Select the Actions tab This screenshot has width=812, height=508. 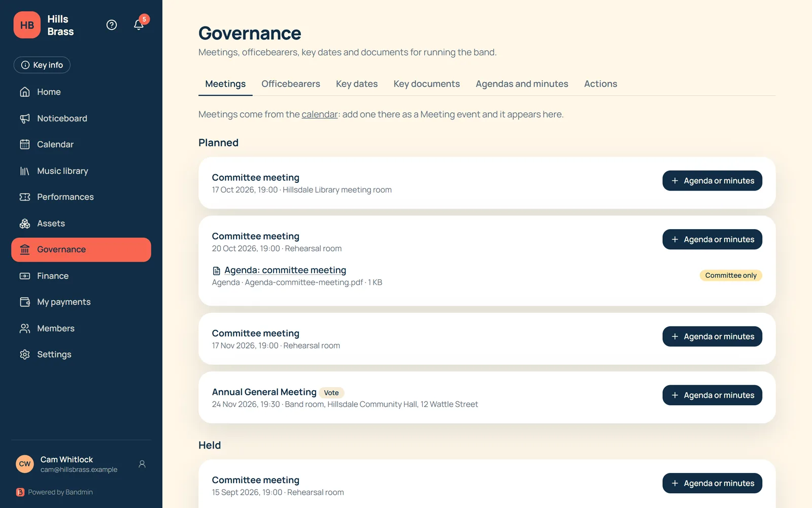tap(600, 84)
